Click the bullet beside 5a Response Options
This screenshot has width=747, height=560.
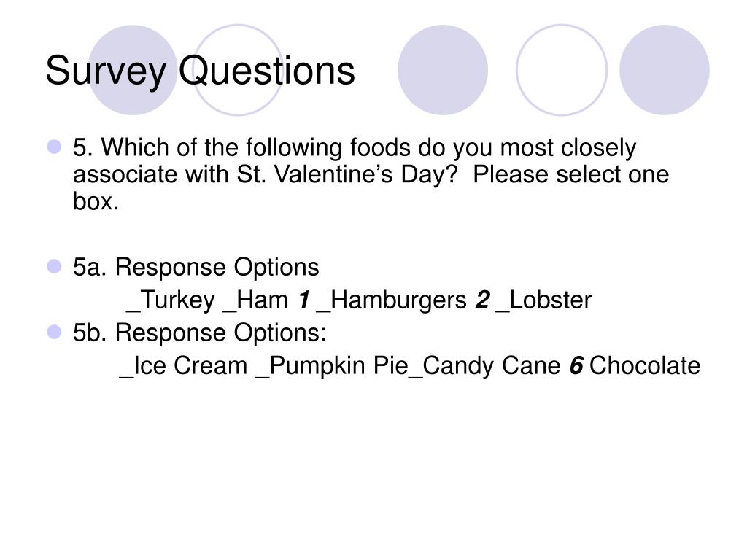pyautogui.click(x=54, y=266)
